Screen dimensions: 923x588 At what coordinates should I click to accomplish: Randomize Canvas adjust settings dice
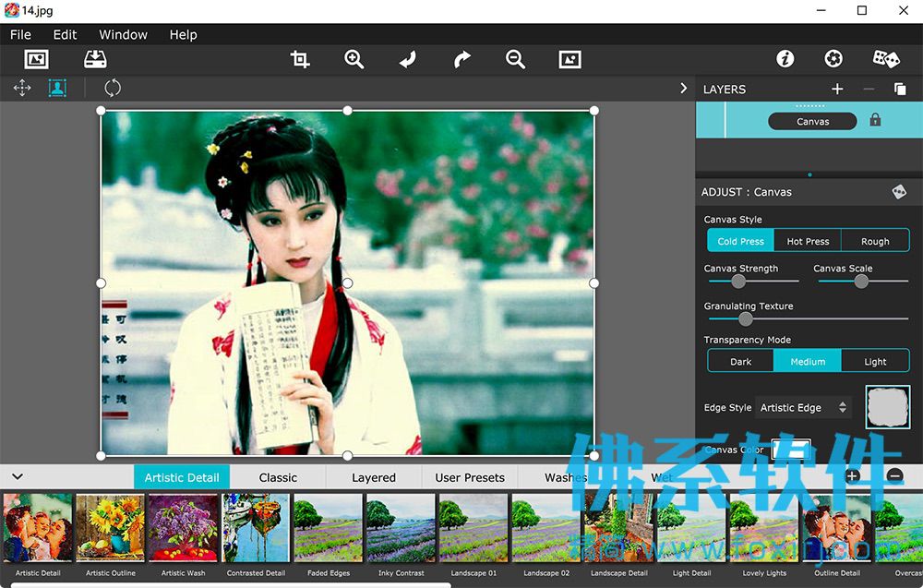click(x=899, y=192)
